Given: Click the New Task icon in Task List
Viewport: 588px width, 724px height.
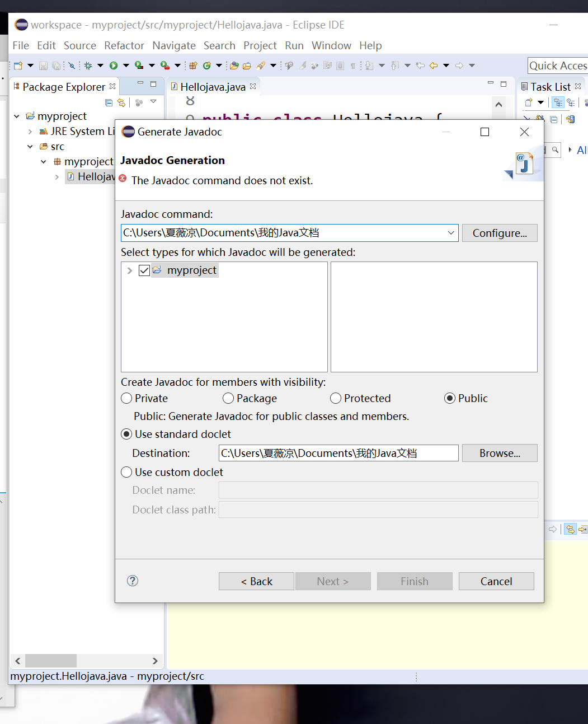Looking at the screenshot, I should pos(529,102).
